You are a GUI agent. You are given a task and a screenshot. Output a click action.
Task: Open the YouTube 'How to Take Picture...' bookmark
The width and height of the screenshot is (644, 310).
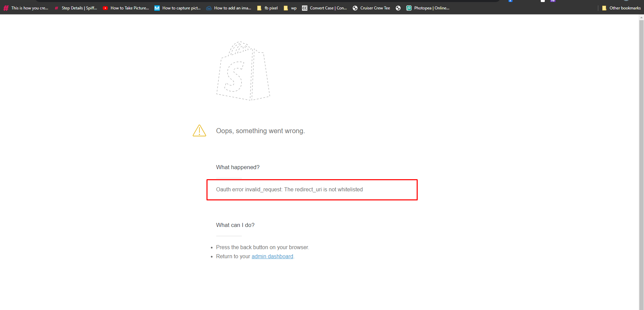pyautogui.click(x=126, y=8)
